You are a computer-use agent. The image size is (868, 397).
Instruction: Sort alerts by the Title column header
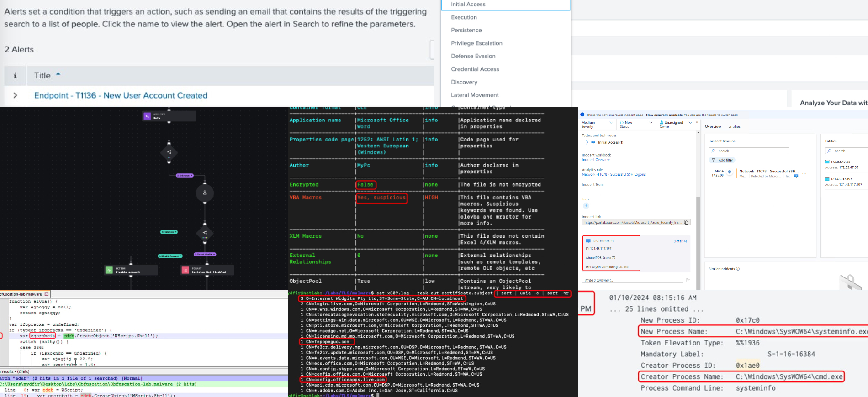coord(42,76)
